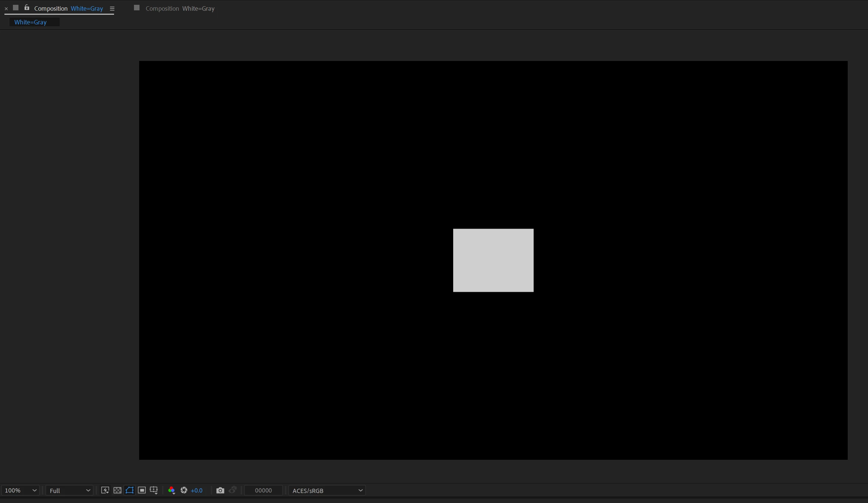Toggle Fast Previews icon

tap(105, 490)
